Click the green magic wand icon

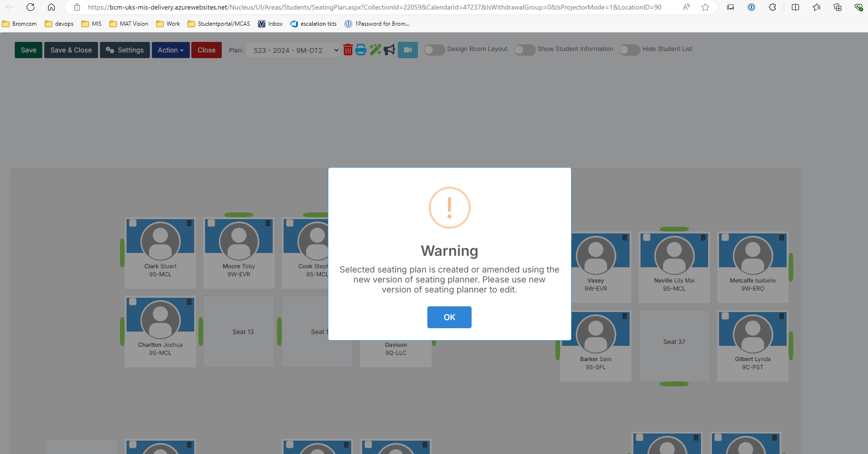pyautogui.click(x=375, y=50)
